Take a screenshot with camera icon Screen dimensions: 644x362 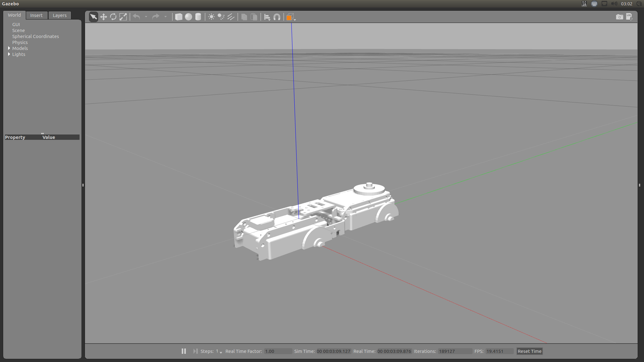point(619,17)
